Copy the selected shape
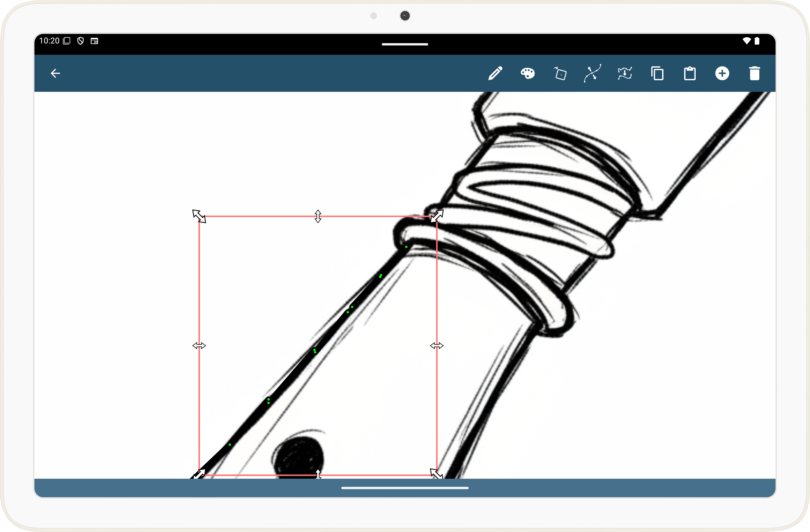 657,73
